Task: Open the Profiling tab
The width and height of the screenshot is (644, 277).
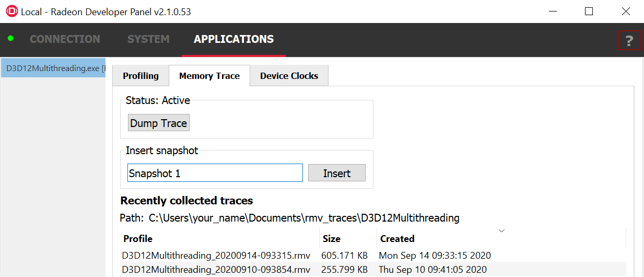Action: coord(140,76)
